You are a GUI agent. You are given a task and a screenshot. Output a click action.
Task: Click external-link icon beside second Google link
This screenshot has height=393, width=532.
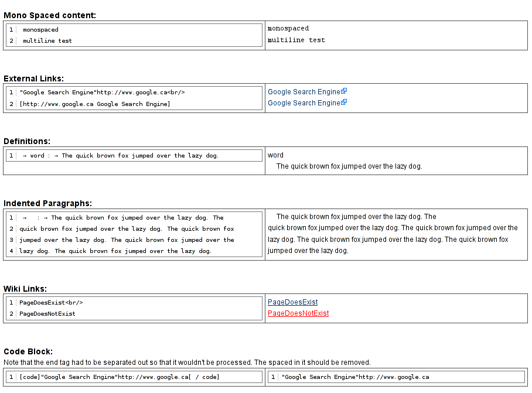[x=345, y=102]
